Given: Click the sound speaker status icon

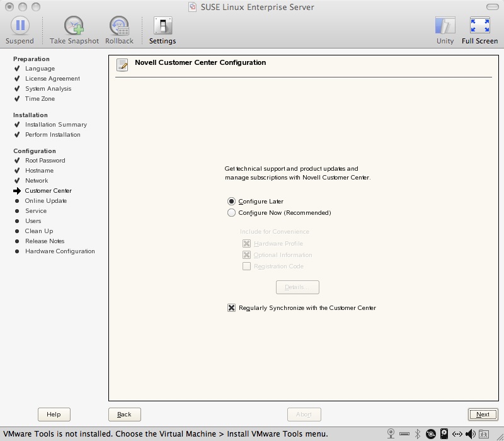Looking at the screenshot, I should click(x=471, y=434).
